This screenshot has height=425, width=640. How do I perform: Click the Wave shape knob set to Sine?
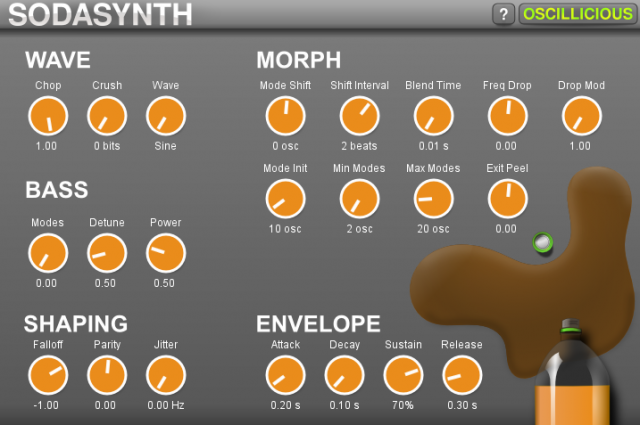[x=166, y=117]
